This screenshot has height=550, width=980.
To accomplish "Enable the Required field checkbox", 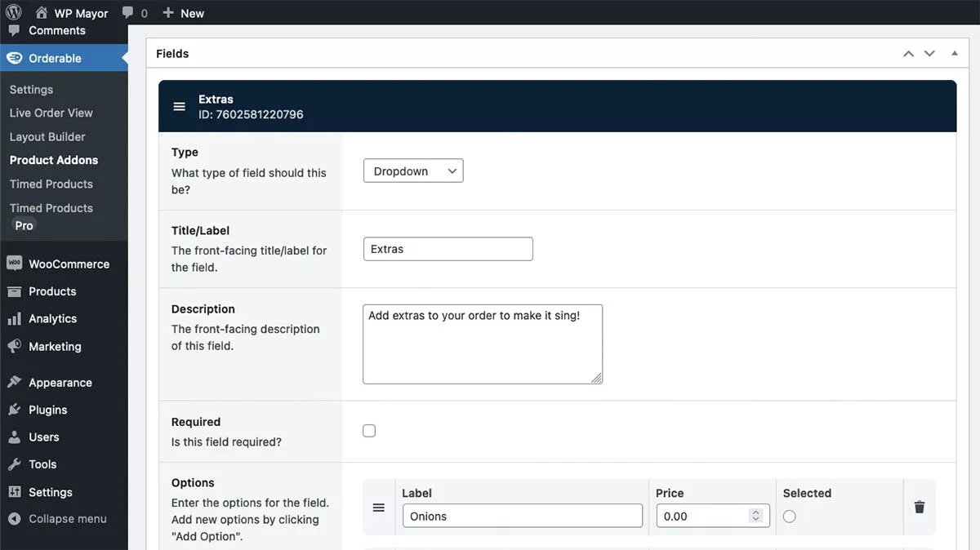I will 369,431.
